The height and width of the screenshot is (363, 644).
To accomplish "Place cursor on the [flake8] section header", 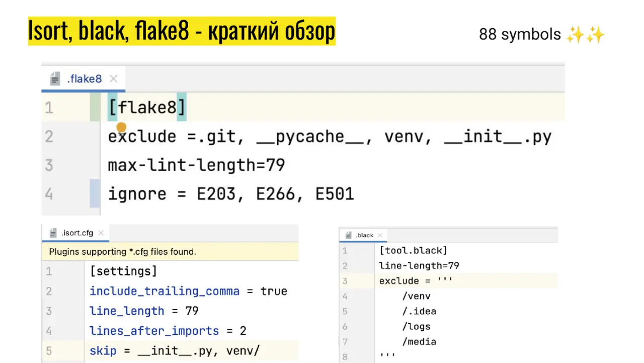I will [x=147, y=107].
